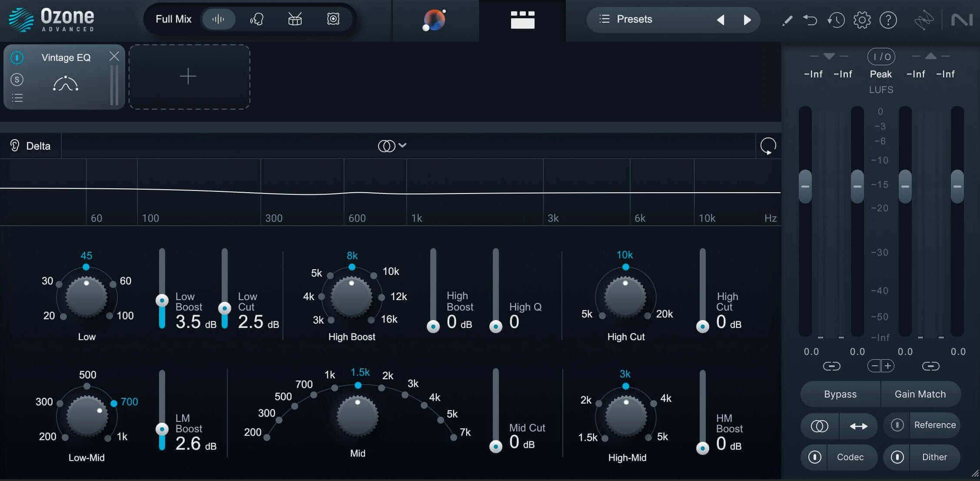
Task: Open the undo history clock icon
Action: coord(836,20)
